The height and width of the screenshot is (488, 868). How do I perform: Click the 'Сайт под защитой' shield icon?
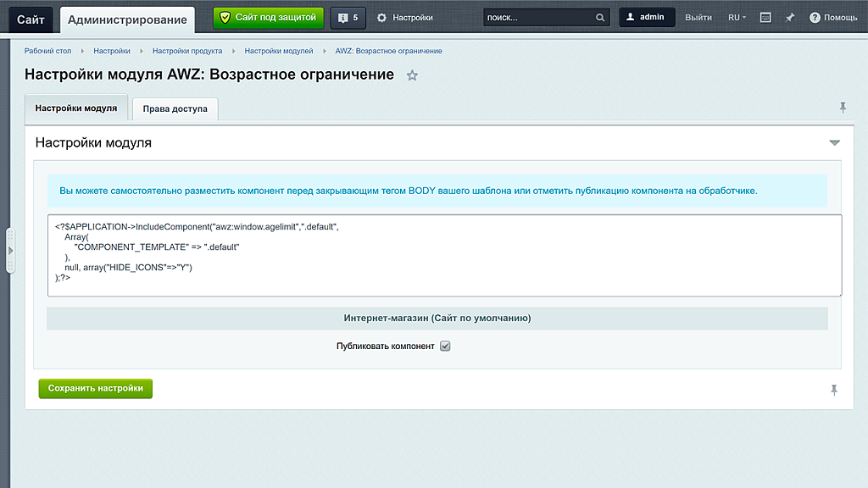[225, 17]
